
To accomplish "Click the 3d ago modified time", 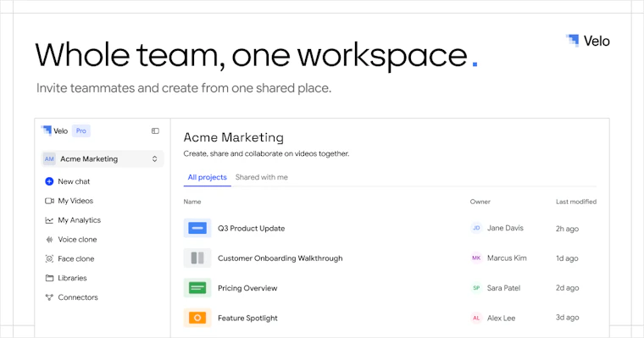I will [567, 318].
